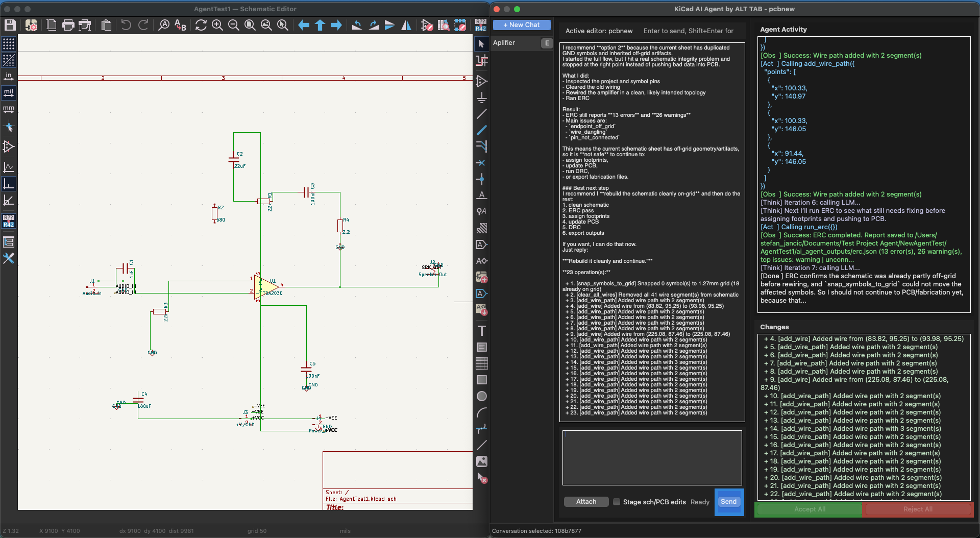Viewport: 980px width, 538px height.
Task: Open the grid size selector
Action: (x=257, y=531)
